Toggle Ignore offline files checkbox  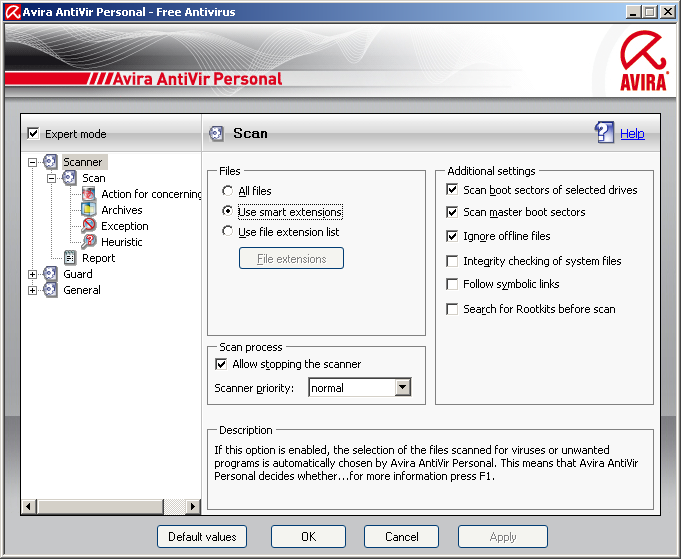pos(452,236)
